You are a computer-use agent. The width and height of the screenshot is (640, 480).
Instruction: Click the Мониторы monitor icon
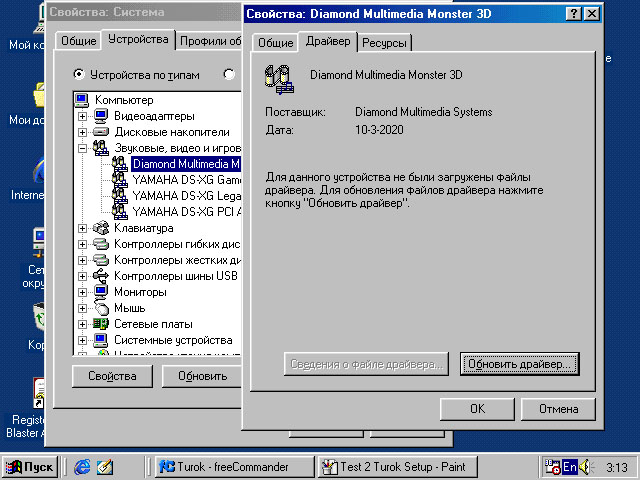(x=101, y=292)
